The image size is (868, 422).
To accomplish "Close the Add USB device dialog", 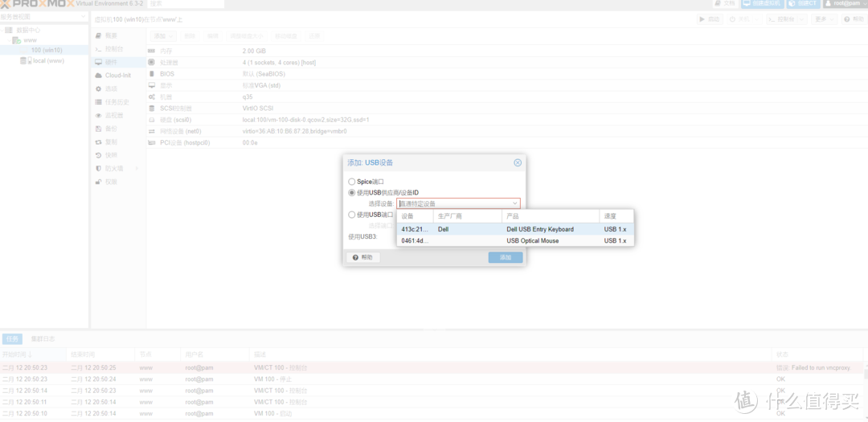I will click(518, 162).
